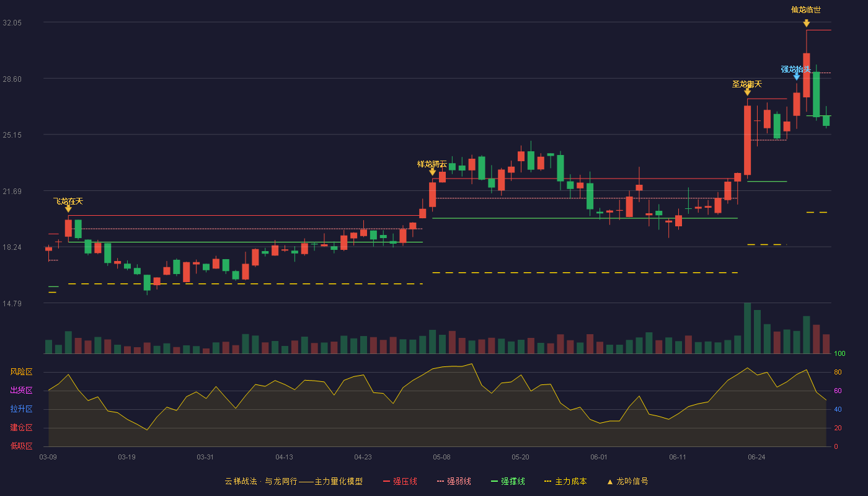Click the 32.05 price axis label
This screenshot has height=496, width=868.
pyautogui.click(x=12, y=22)
